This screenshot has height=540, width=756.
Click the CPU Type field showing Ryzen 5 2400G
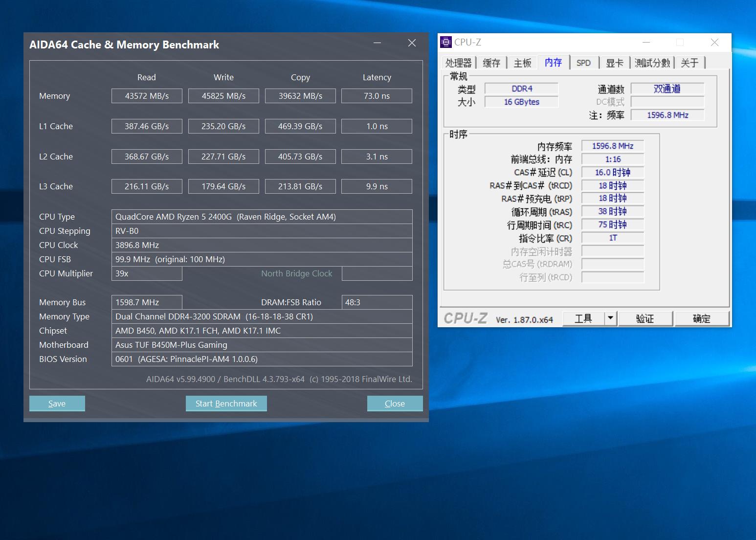click(x=262, y=216)
